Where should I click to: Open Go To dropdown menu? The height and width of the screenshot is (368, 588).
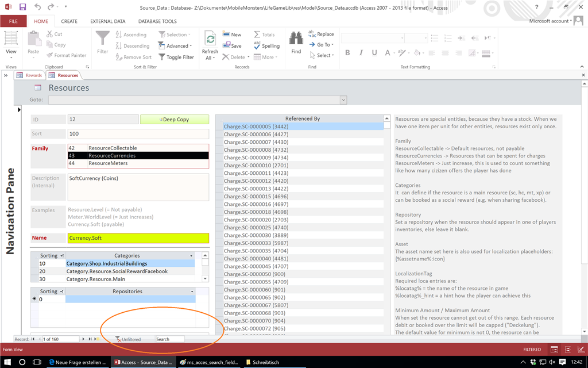point(321,44)
